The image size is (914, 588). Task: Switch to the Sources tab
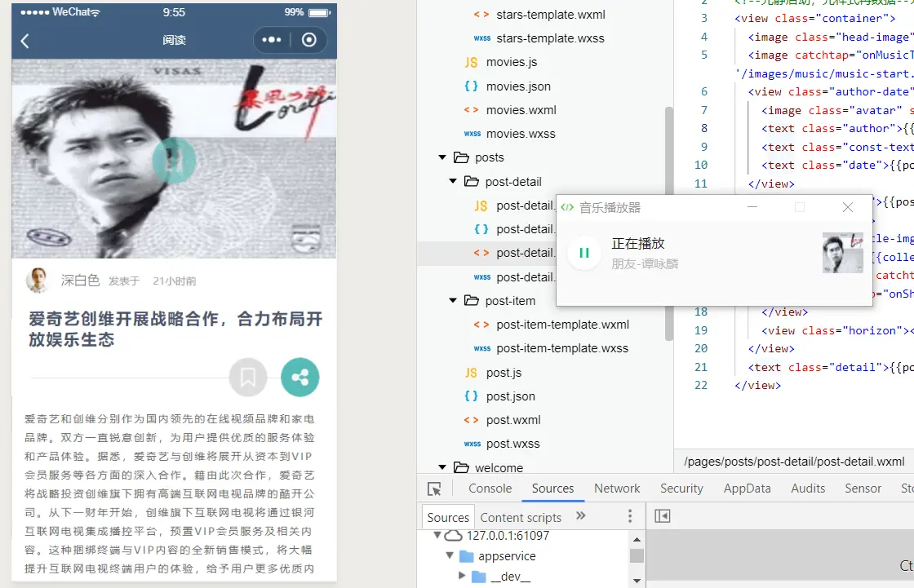pos(552,489)
